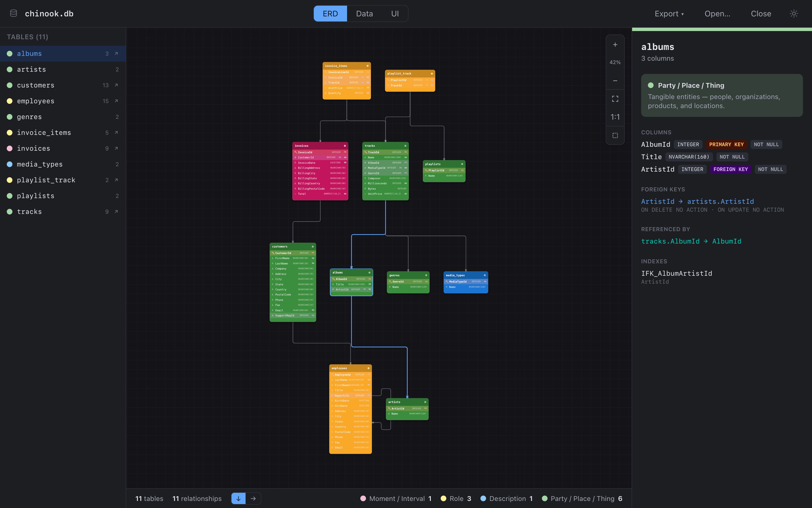Click the green Party / Place / Thing legend
The image size is (812, 508).
click(x=582, y=498)
